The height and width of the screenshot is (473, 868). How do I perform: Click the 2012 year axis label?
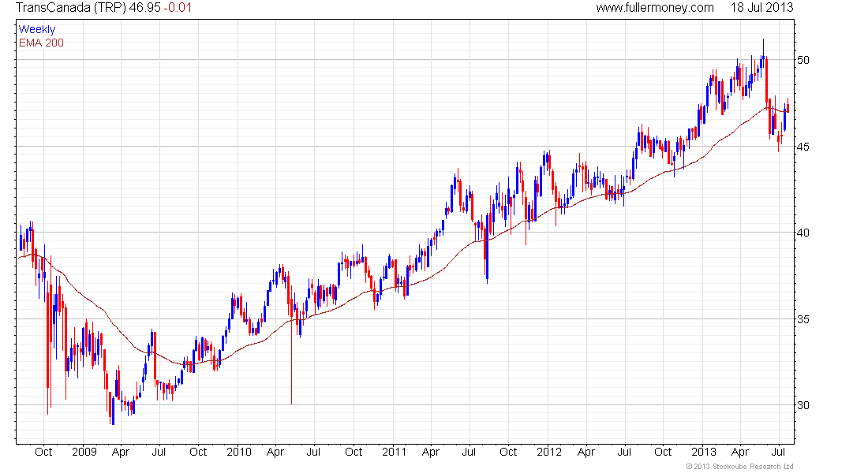tap(549, 452)
